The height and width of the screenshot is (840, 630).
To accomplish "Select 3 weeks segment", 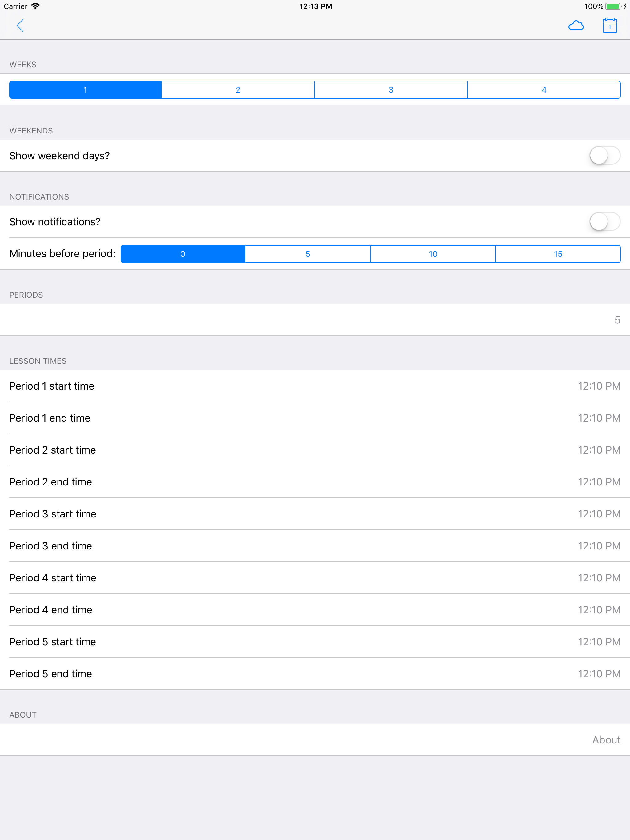I will pyautogui.click(x=391, y=90).
